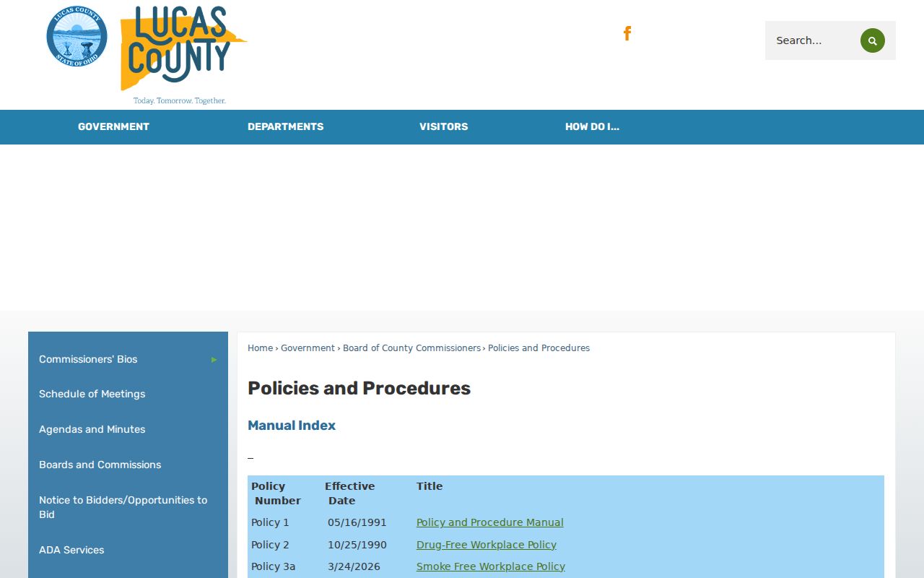Click the 'Title' column header
Screen dimensions: 924x578
pos(430,486)
